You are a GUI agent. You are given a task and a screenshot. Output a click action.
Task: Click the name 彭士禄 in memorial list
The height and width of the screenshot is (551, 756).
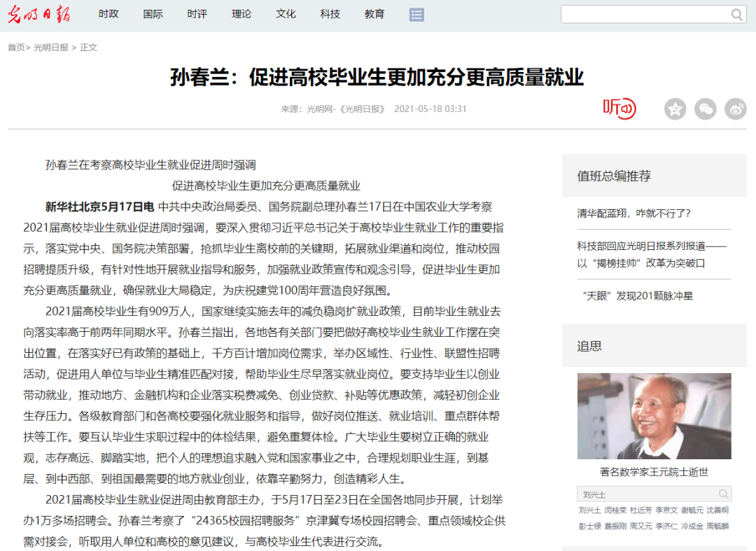tap(589, 526)
